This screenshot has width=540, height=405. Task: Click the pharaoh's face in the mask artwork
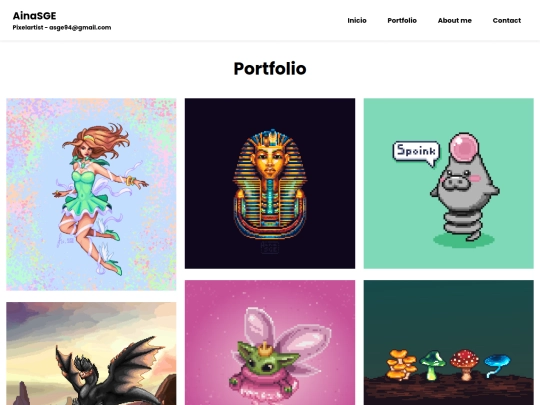click(x=270, y=162)
